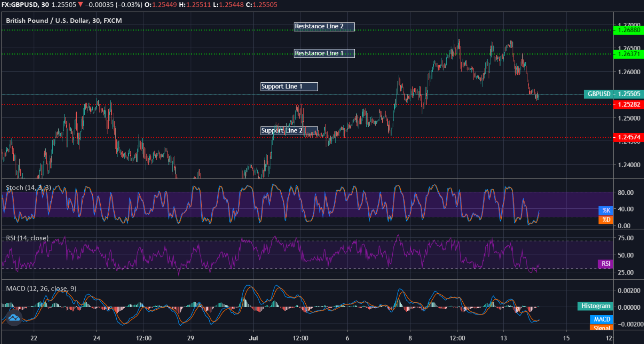
Task: Click the MACD (12, 26, close, 9) title
Action: pos(41,288)
